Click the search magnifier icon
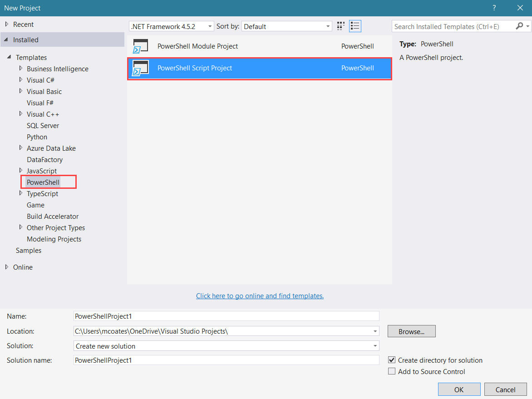 [x=519, y=26]
